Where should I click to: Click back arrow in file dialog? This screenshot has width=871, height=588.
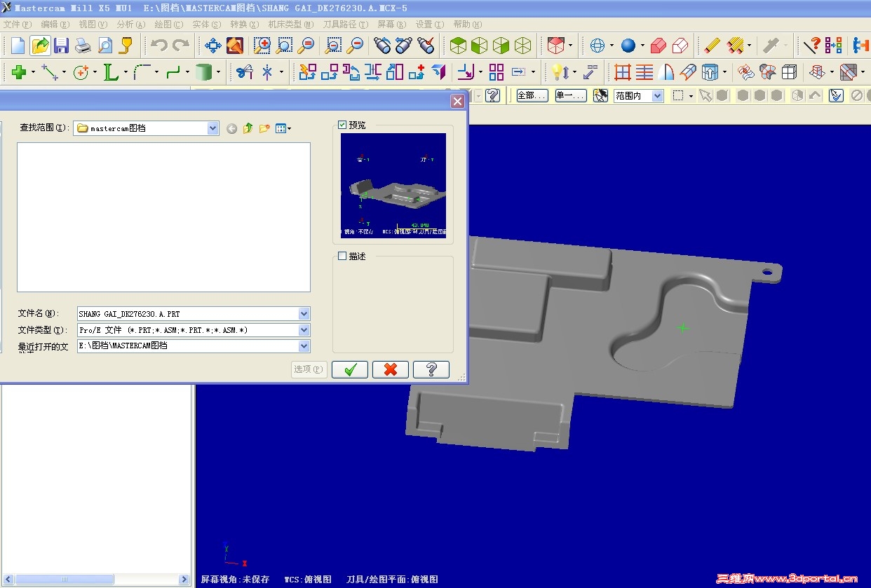232,128
